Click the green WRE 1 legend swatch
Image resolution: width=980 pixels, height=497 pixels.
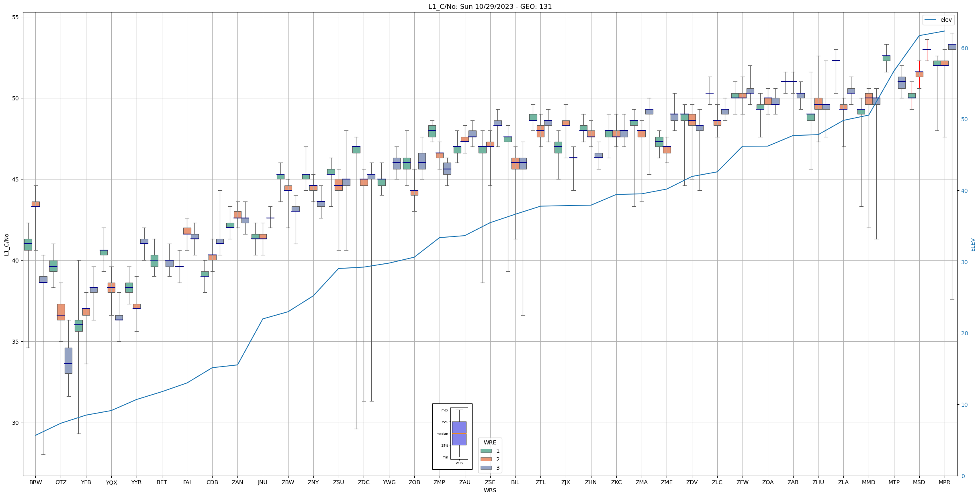pyautogui.click(x=486, y=451)
